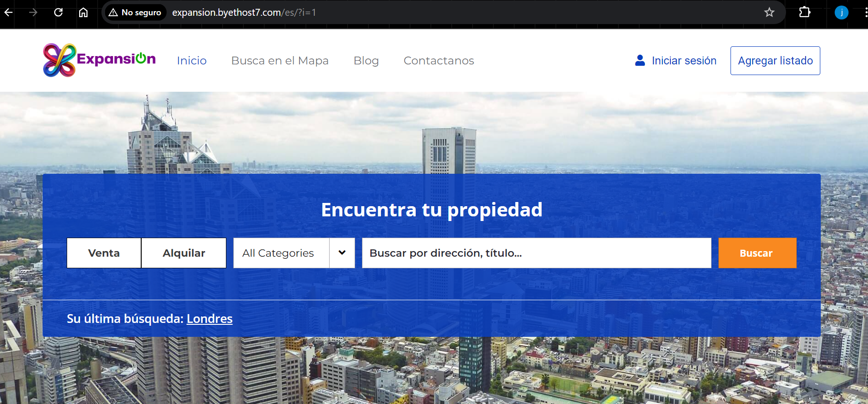Open the browser home page icon
Screen dimensions: 868x404
click(x=83, y=13)
